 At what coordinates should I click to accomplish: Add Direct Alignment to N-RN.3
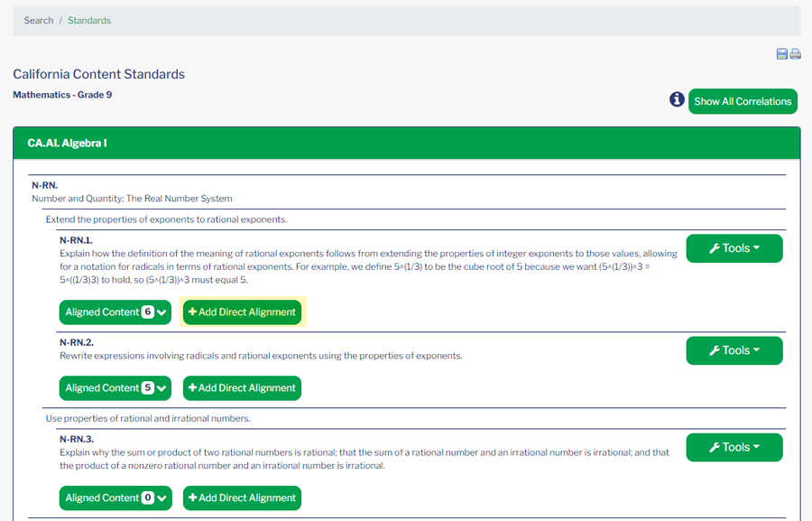pyautogui.click(x=242, y=498)
